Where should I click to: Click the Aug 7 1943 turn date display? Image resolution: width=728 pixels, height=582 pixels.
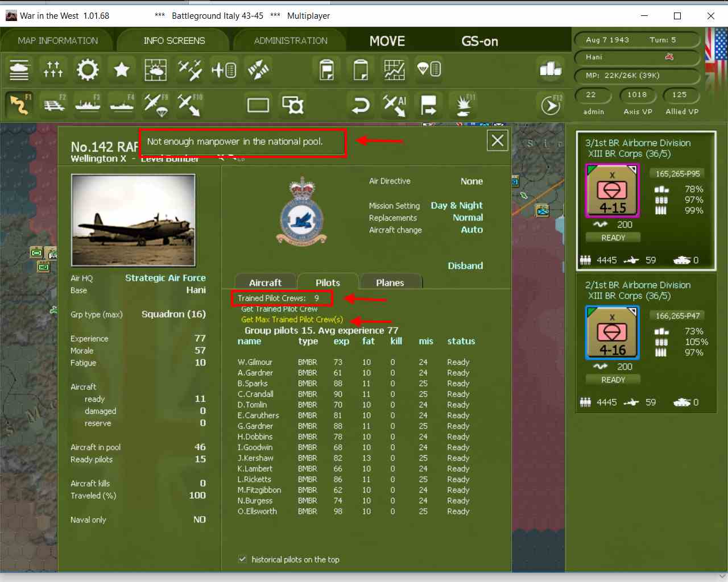pyautogui.click(x=607, y=40)
